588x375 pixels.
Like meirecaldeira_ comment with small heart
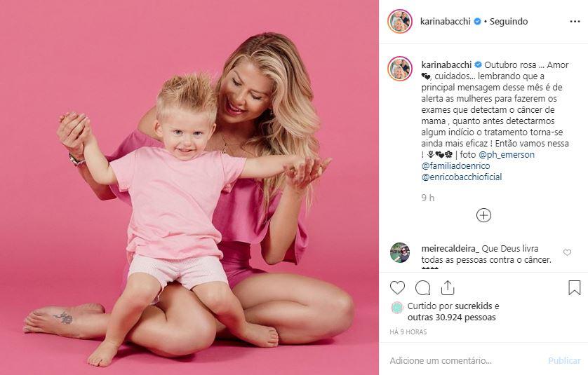click(568, 252)
